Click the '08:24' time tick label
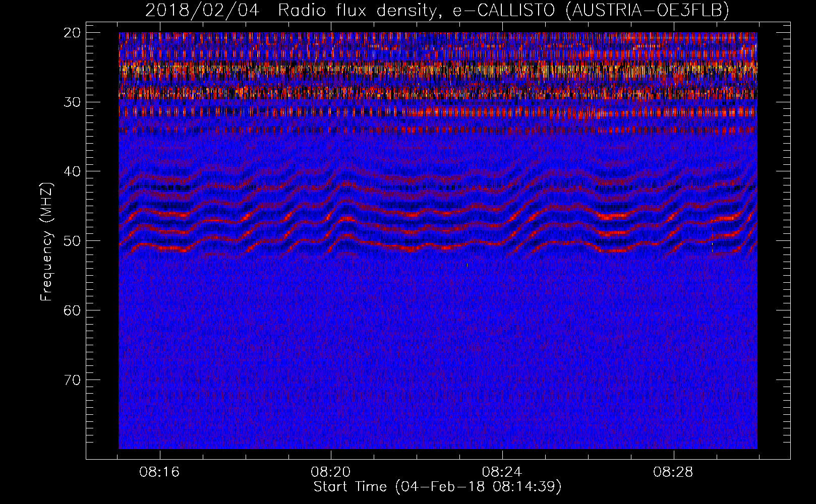The width and height of the screenshot is (816, 504). coord(502,472)
